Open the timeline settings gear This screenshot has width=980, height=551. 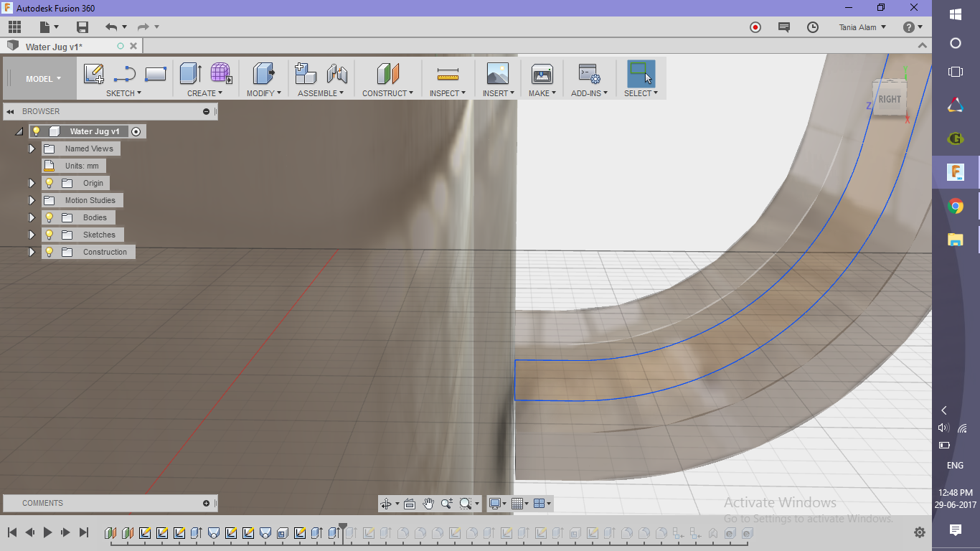920,532
